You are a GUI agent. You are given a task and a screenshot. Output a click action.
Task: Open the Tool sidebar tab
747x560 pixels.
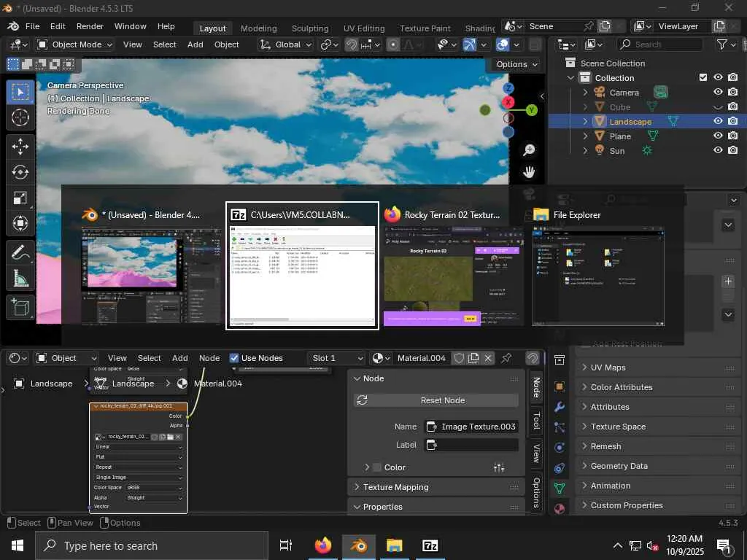tap(536, 421)
